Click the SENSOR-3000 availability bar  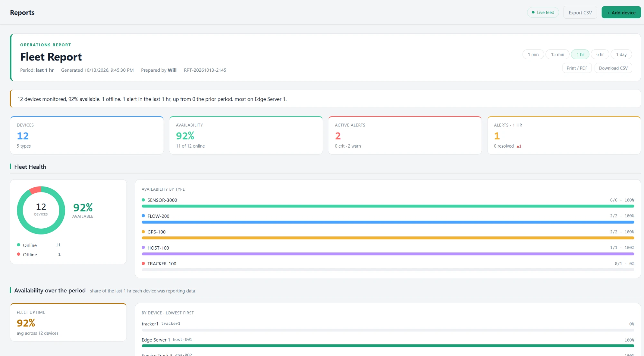coord(388,206)
